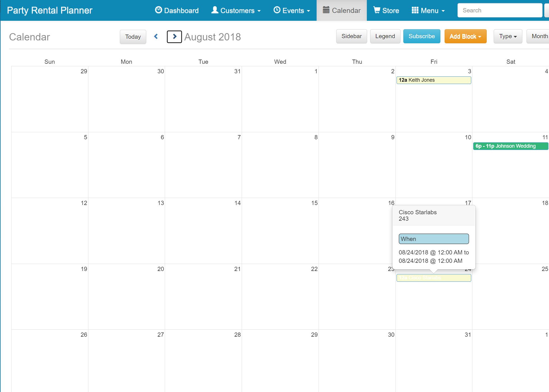Screen dimensions: 549x392
Task: Go to next month arrow
Action: point(174,37)
